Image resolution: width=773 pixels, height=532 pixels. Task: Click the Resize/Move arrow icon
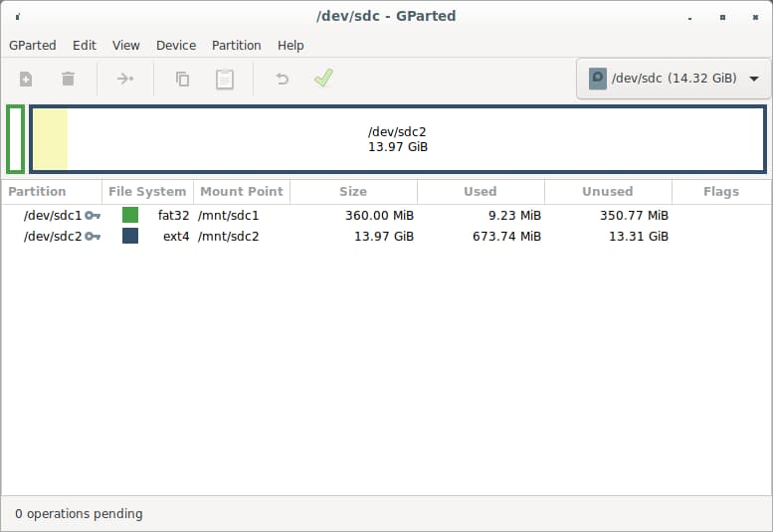pyautogui.click(x=125, y=79)
